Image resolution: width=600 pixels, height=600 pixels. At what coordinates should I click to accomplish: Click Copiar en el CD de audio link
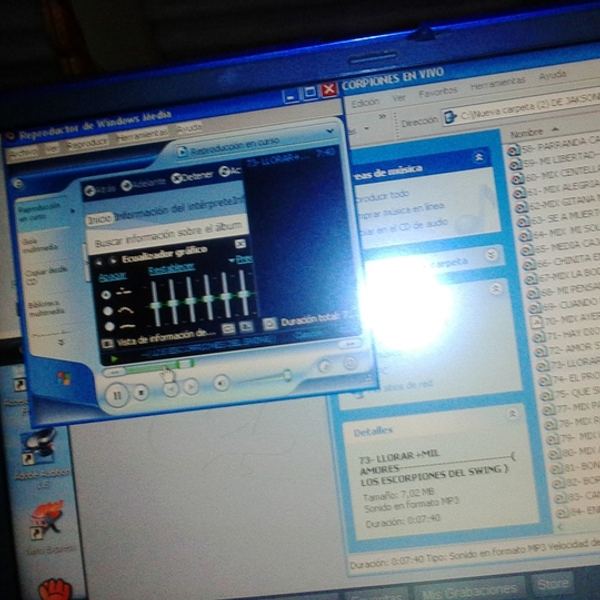[x=404, y=227]
